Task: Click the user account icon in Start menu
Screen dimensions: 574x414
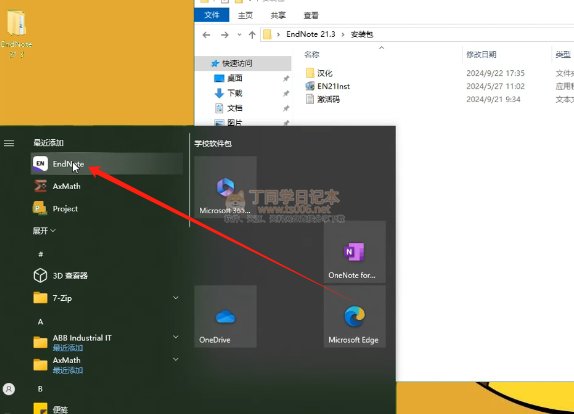Action: [9, 388]
